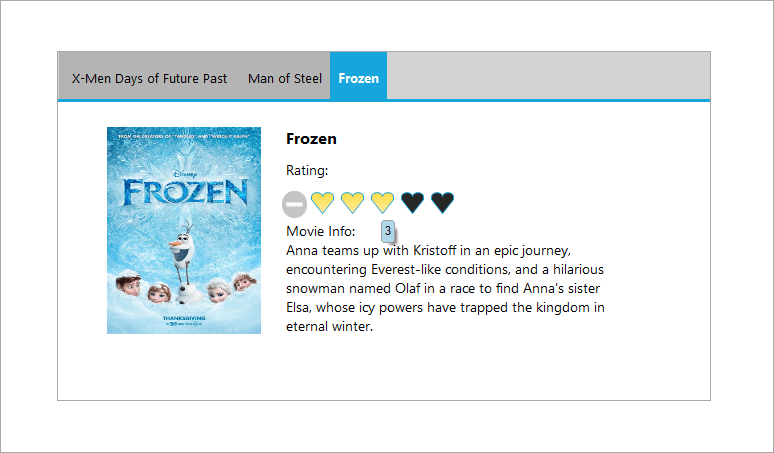Screen dimensions: 774x453
Task: Switch to X-Men Days of Future Past tab
Action: tap(149, 78)
